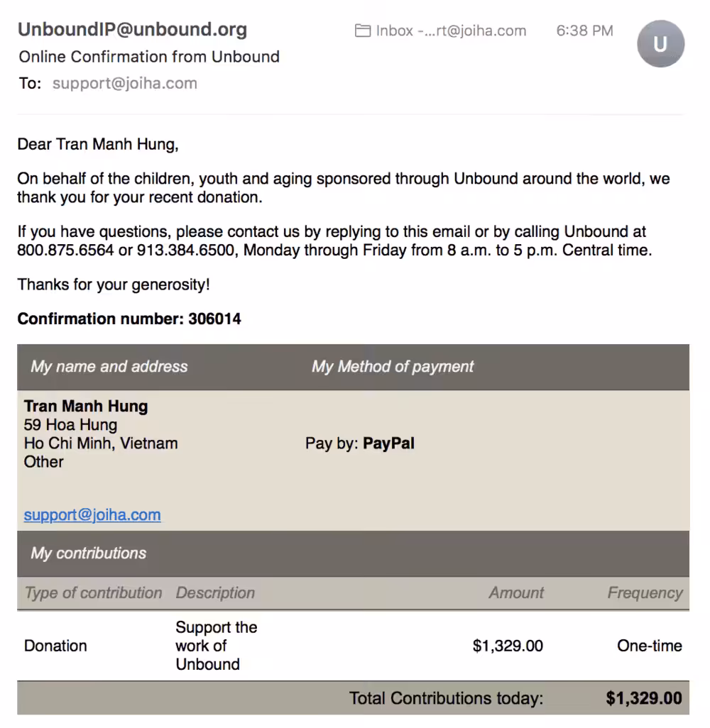Click the Description column header
Screen dimensions: 710x728
pyautogui.click(x=215, y=593)
